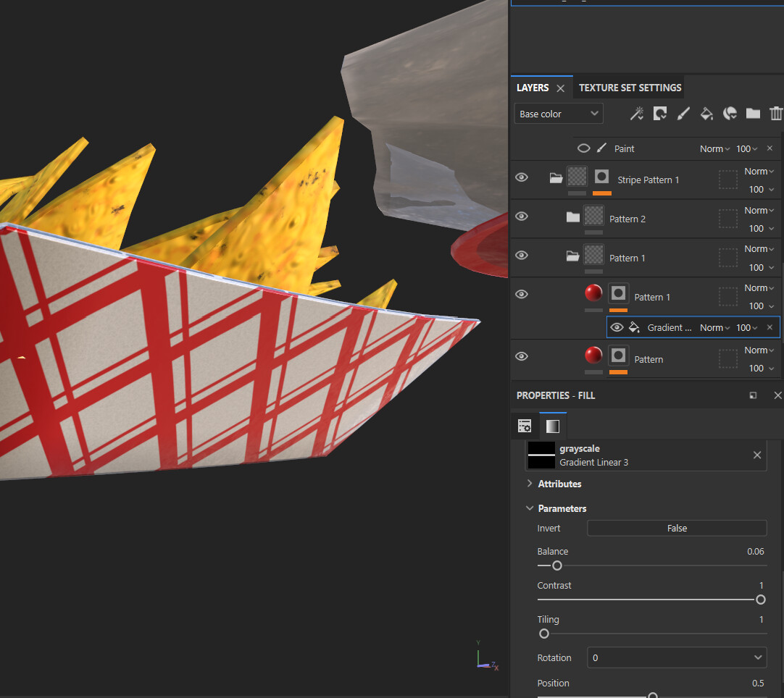The image size is (784, 698).
Task: Adjust the Position slider handle
Action: 653,695
